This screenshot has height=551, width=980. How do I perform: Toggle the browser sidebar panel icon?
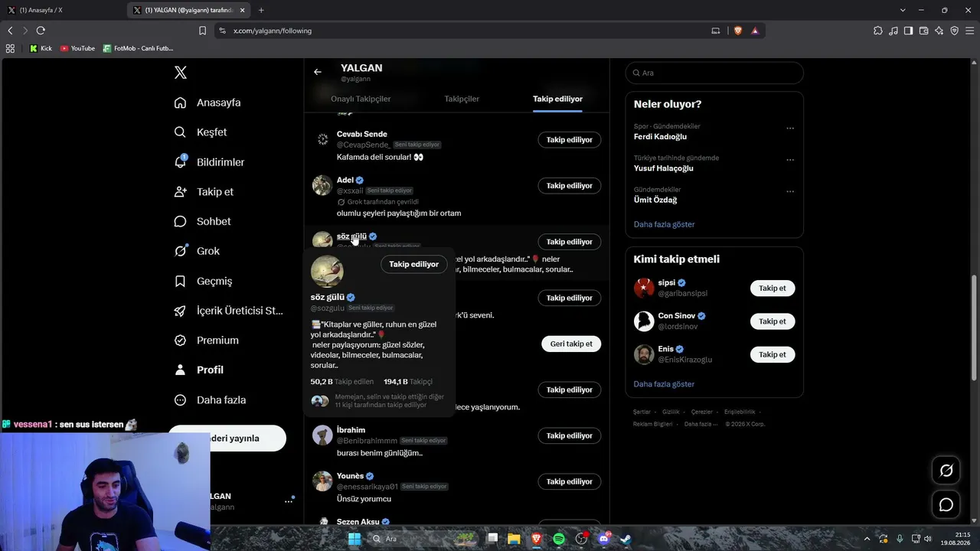click(x=909, y=31)
